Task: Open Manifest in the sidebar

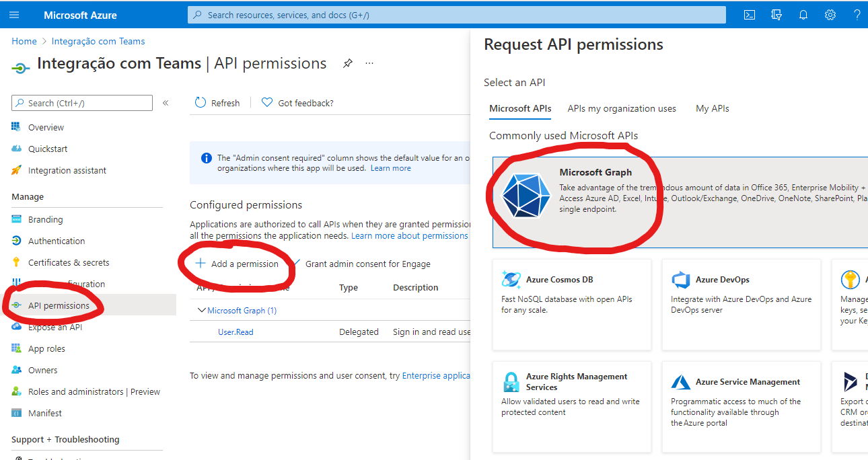Action: [44, 413]
